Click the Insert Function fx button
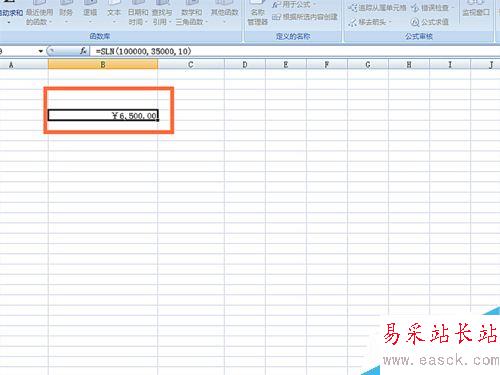 tap(83, 51)
